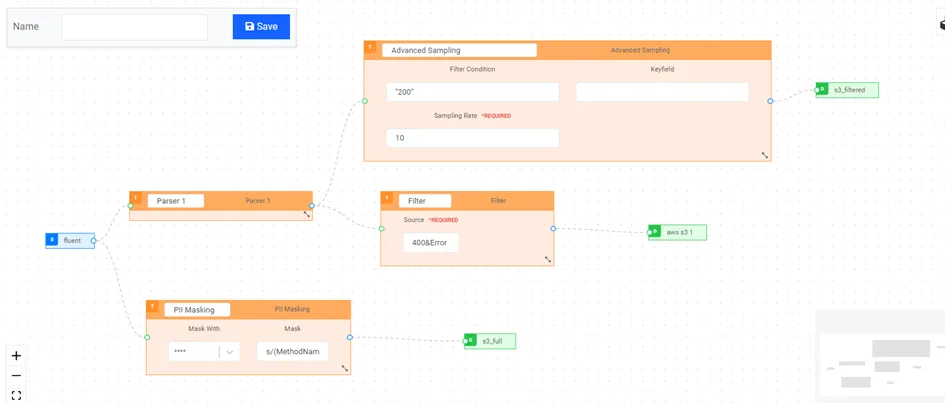This screenshot has width=945, height=403.
Task: Click the fit view icon
Action: [x=16, y=395]
